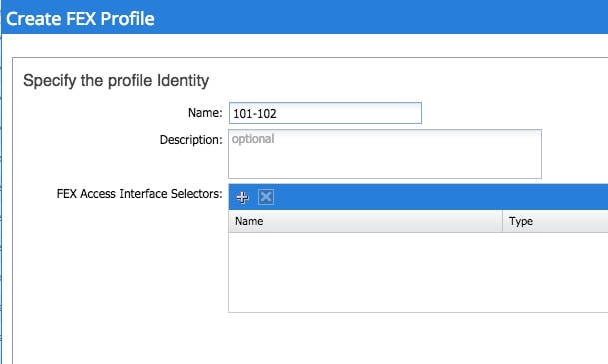Viewport: 608px width, 364px height.
Task: Delete the selected interface selector with the X icon
Action: [x=266, y=197]
